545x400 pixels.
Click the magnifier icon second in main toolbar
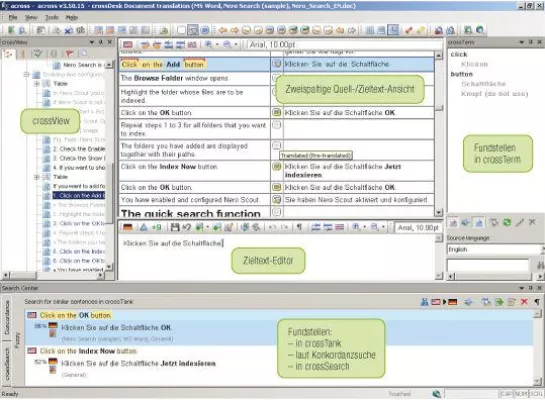coord(22,30)
